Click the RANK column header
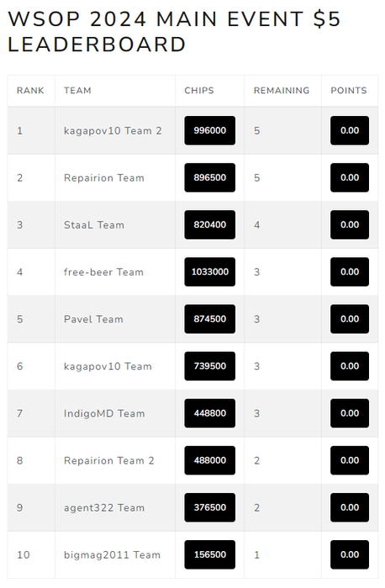385x588 pixels. [x=30, y=91]
